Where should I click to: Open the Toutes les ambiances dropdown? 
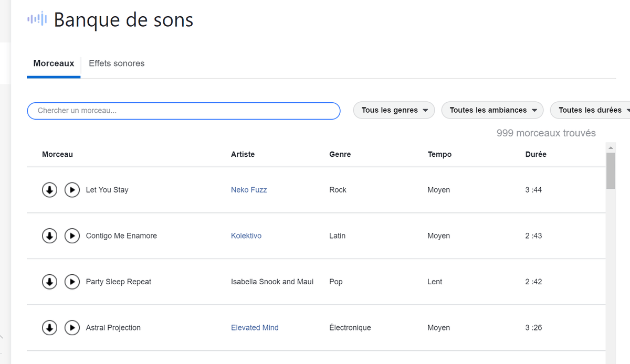click(492, 110)
